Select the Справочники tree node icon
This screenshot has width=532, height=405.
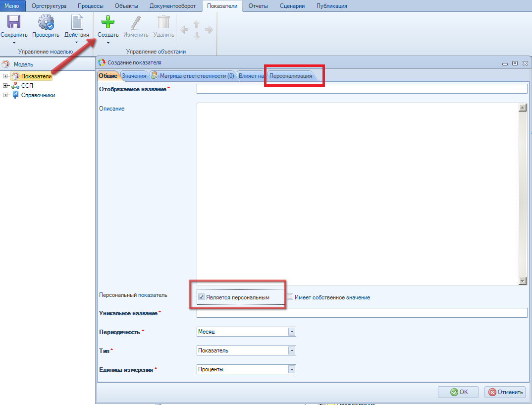pyautogui.click(x=15, y=95)
